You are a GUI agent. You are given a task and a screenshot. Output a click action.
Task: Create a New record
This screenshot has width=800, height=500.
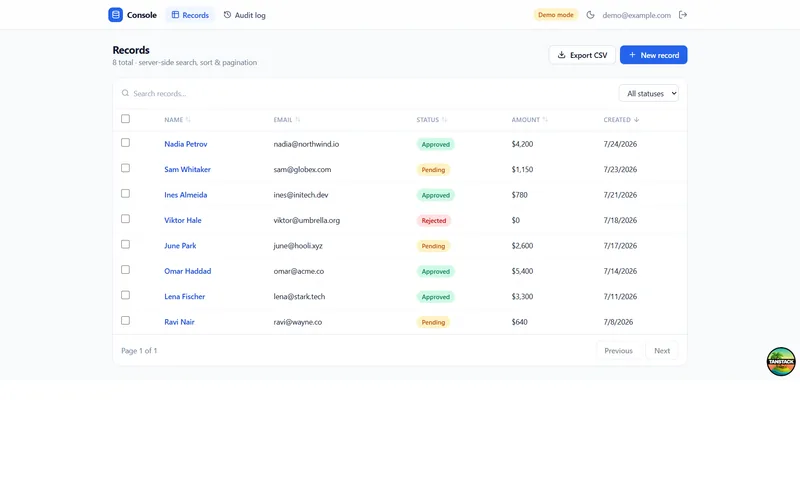click(654, 55)
